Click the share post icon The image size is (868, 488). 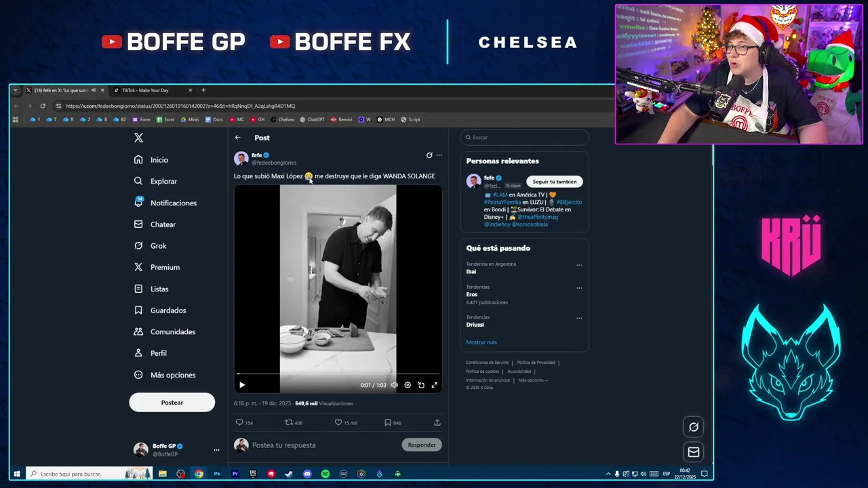tap(437, 422)
